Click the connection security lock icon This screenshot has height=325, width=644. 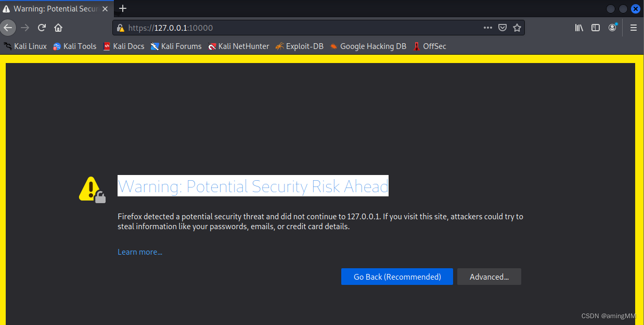[x=121, y=28]
